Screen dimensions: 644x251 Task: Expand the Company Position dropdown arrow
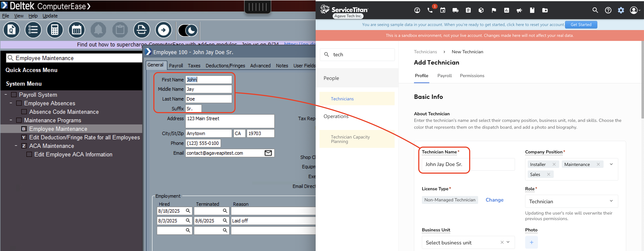611,164
